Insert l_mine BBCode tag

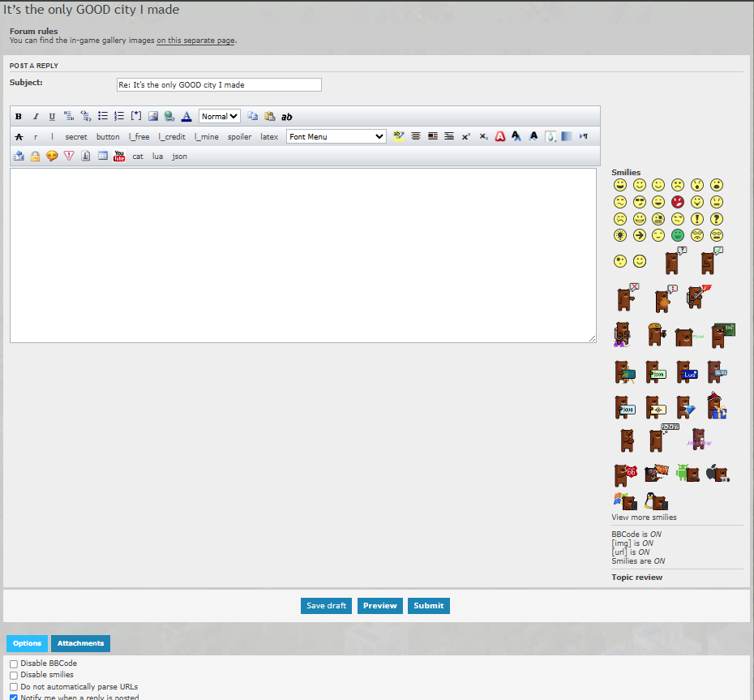point(206,136)
